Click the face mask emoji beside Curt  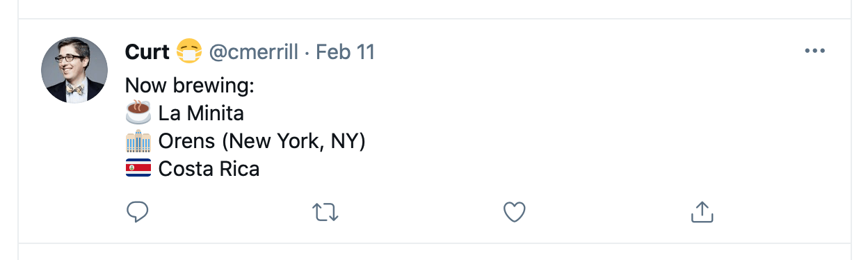[x=188, y=51]
